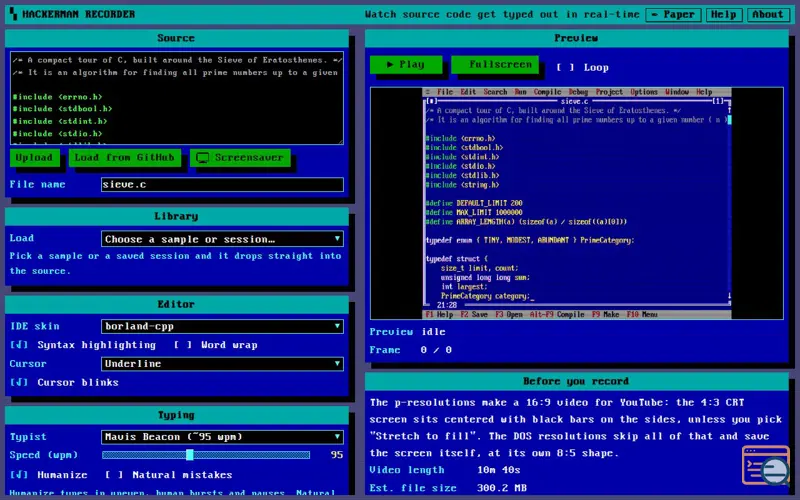Click F9 Make in the preview status bar

tap(605, 314)
